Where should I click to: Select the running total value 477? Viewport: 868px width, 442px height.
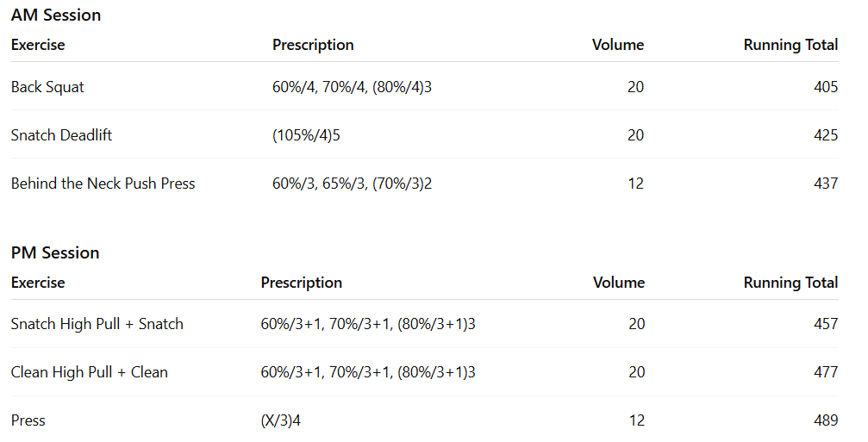tap(825, 372)
